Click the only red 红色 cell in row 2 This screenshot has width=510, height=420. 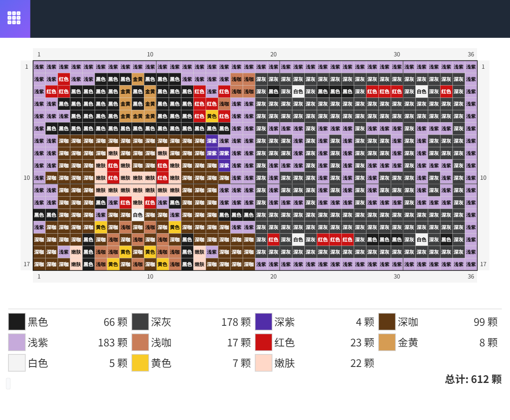(64, 79)
